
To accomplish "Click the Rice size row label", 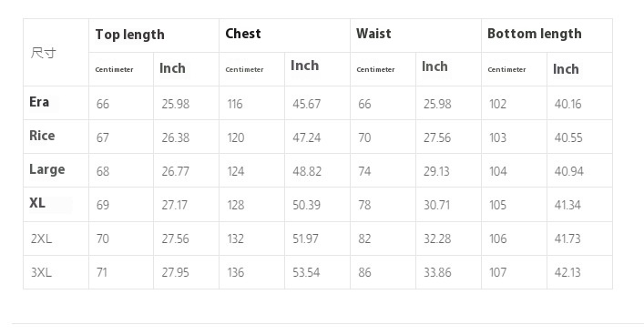I will pyautogui.click(x=42, y=136).
